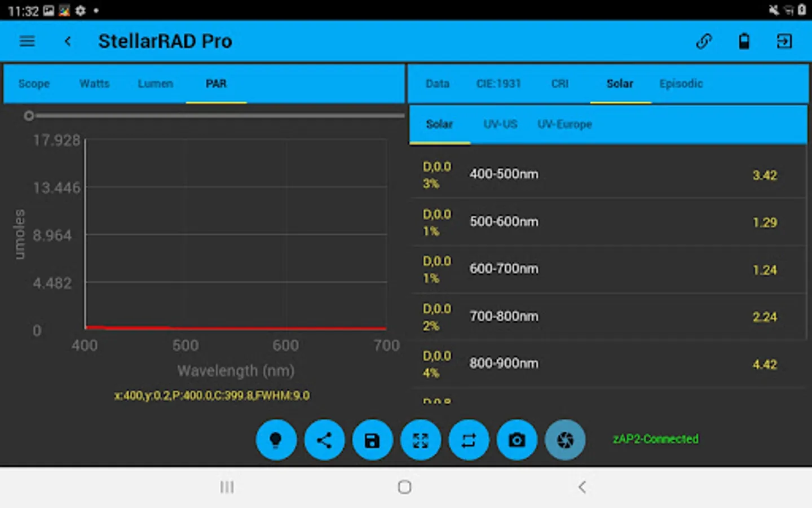
Task: Save data with the floppy disk button
Action: click(372, 440)
